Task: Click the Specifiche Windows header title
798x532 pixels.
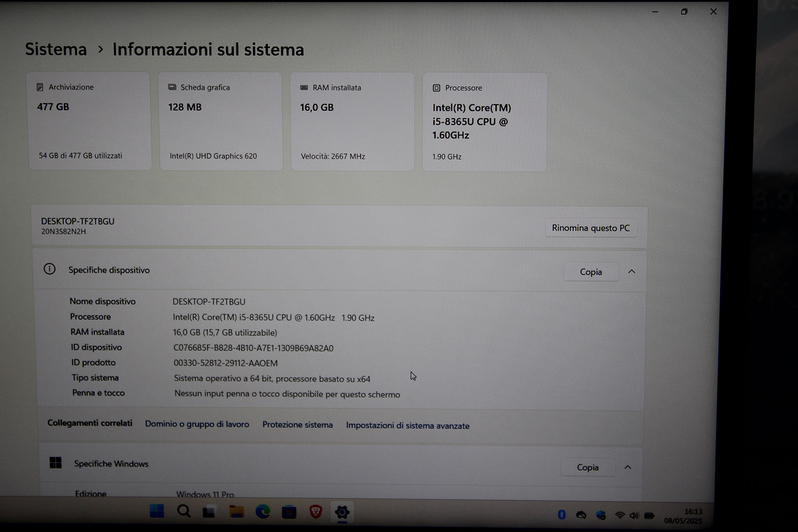Action: (111, 464)
